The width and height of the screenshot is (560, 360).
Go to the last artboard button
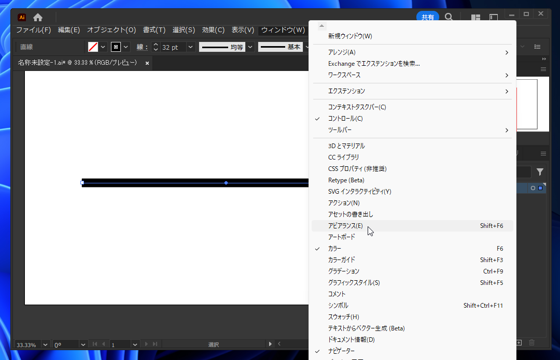pyautogui.click(x=155, y=344)
